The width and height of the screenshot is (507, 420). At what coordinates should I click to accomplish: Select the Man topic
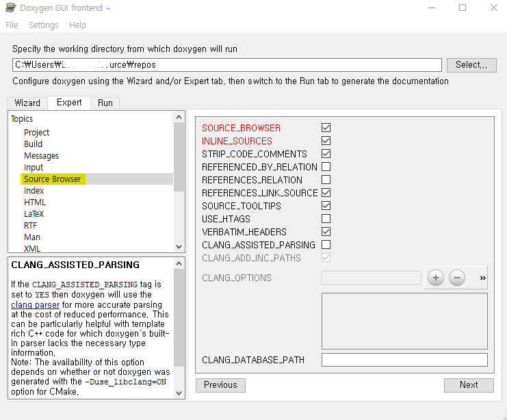pos(32,237)
